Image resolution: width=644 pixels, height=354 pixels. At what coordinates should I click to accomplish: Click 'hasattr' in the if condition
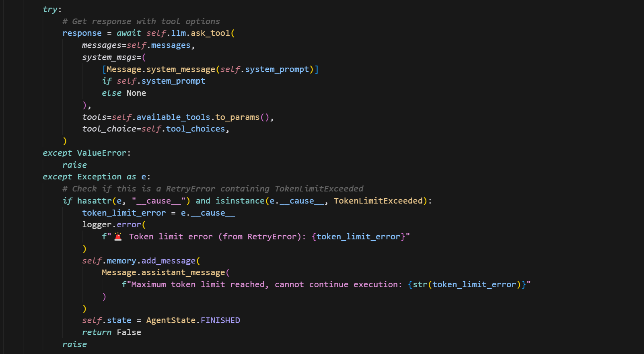pyautogui.click(x=94, y=201)
